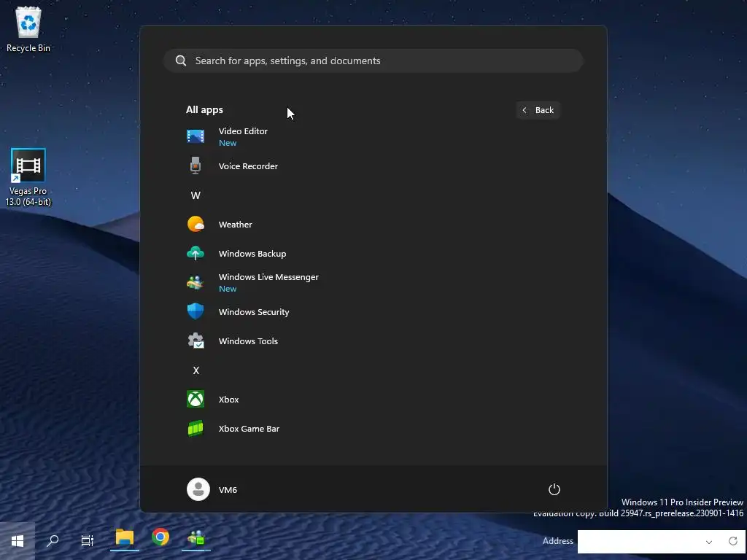The height and width of the screenshot is (560, 747).
Task: Open Video Editor app icon
Action: pos(196,136)
